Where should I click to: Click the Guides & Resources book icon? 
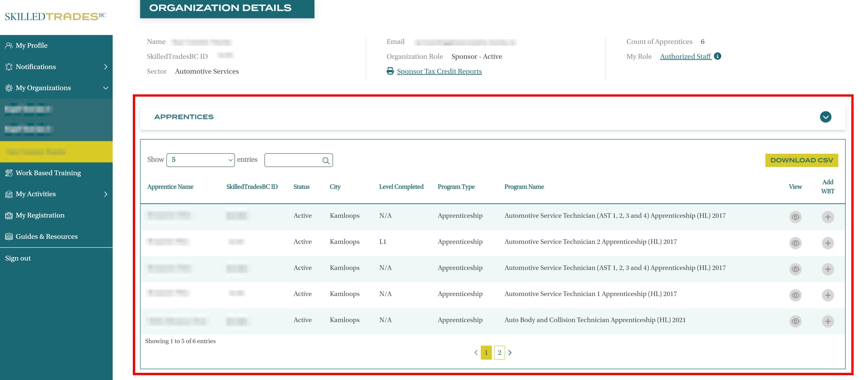click(9, 236)
